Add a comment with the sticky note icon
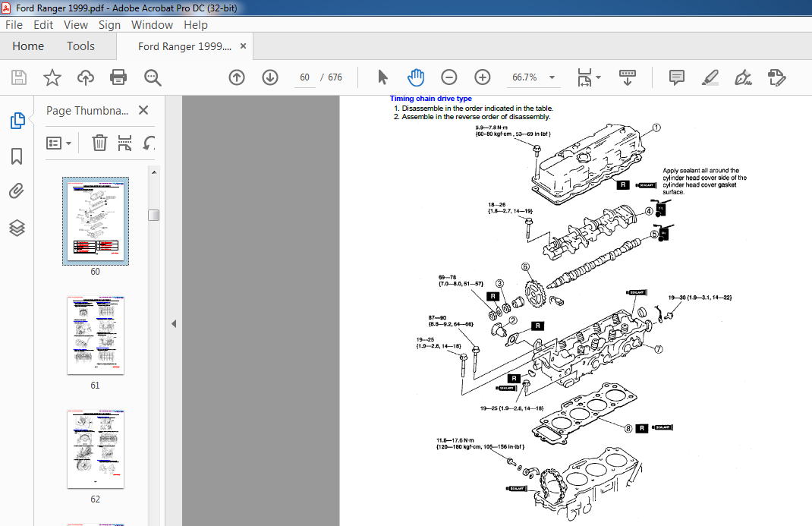This screenshot has width=812, height=526. point(676,77)
